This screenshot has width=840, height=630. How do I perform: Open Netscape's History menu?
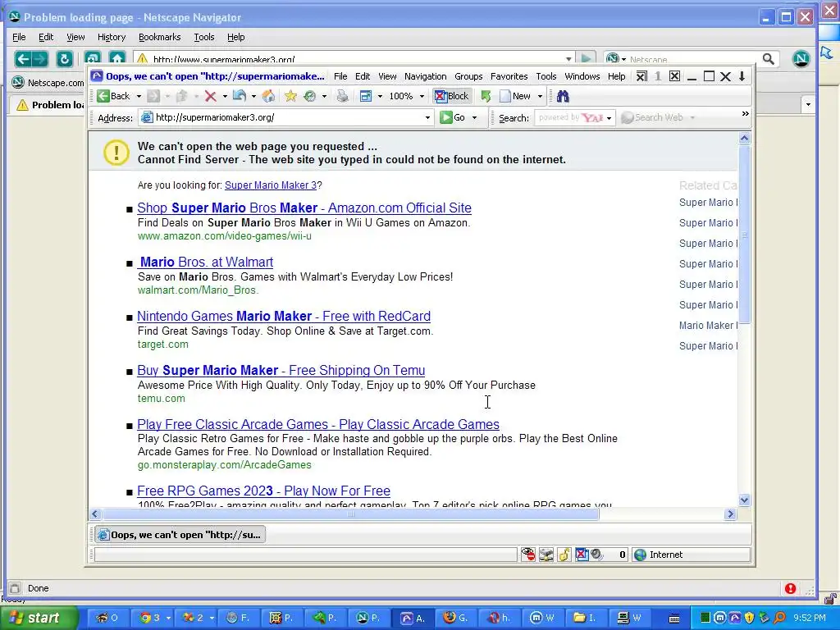112,37
